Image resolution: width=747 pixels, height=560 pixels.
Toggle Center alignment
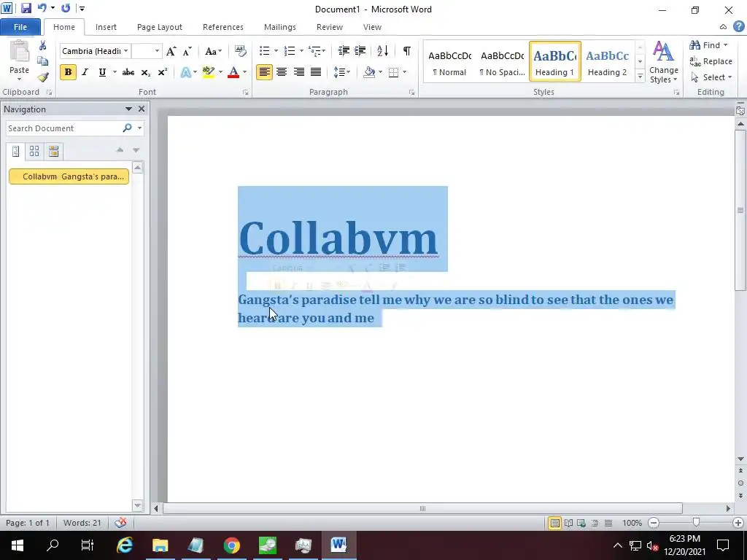coord(282,72)
